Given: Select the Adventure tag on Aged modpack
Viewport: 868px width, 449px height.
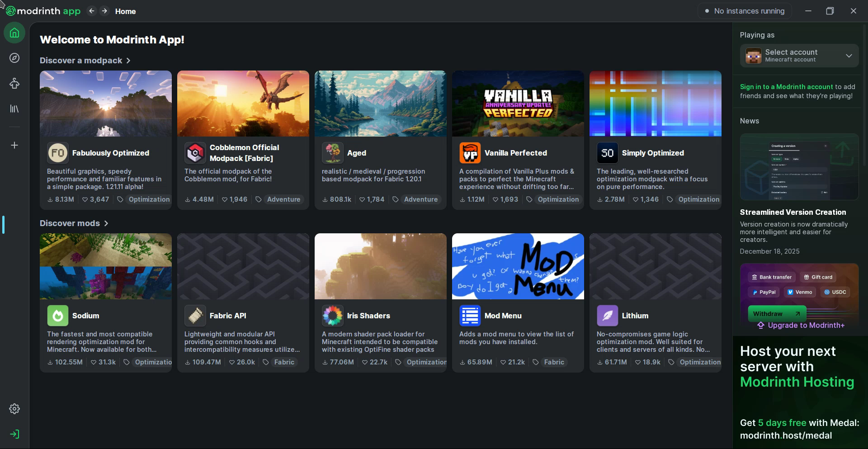Looking at the screenshot, I should [x=420, y=199].
